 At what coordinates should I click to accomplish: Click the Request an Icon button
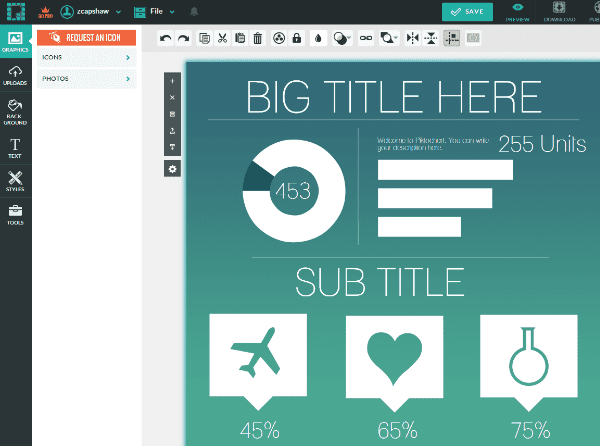tap(86, 37)
